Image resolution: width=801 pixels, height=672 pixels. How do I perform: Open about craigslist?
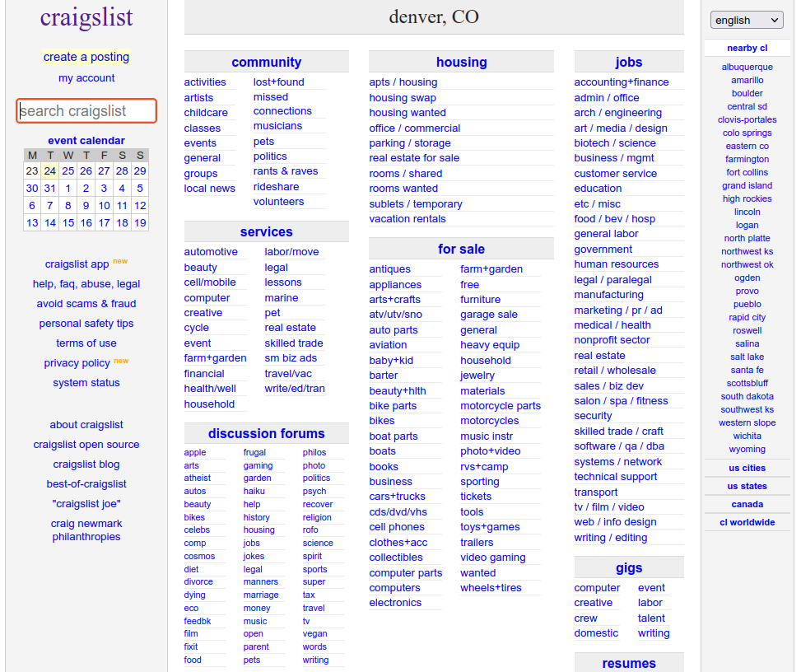86,425
